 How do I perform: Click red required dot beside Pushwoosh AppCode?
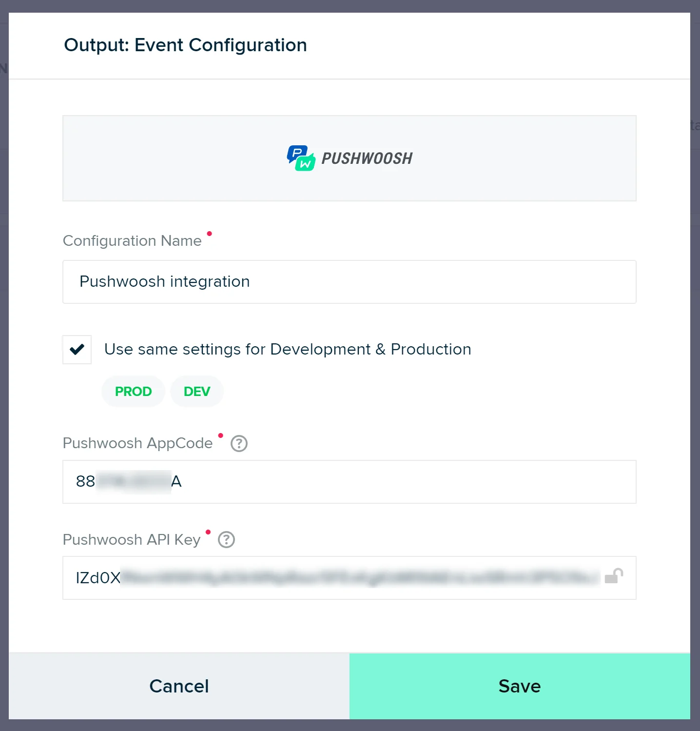pyautogui.click(x=221, y=435)
